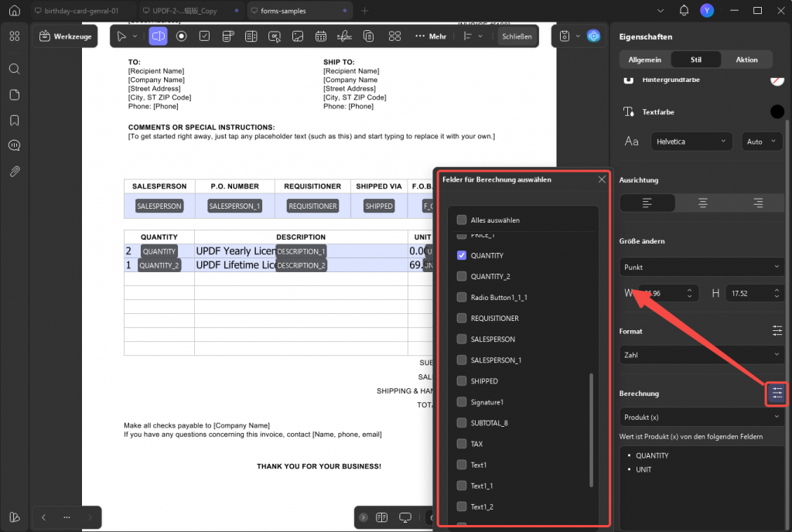Image resolution: width=792 pixels, height=532 pixels.
Task: Tick the SUBTOTAL_8 checkbox
Action: coord(462,422)
